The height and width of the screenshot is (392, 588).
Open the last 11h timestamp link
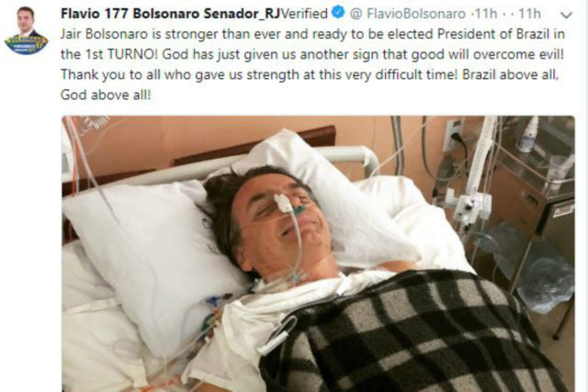529,14
